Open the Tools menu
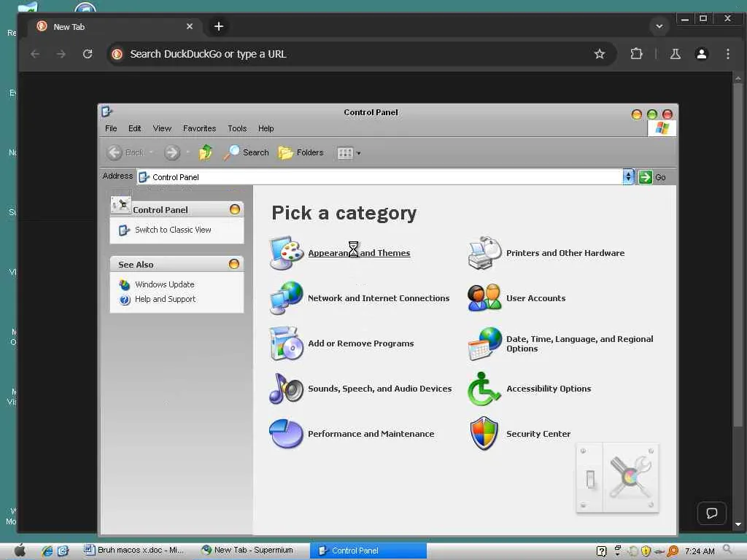 (237, 128)
